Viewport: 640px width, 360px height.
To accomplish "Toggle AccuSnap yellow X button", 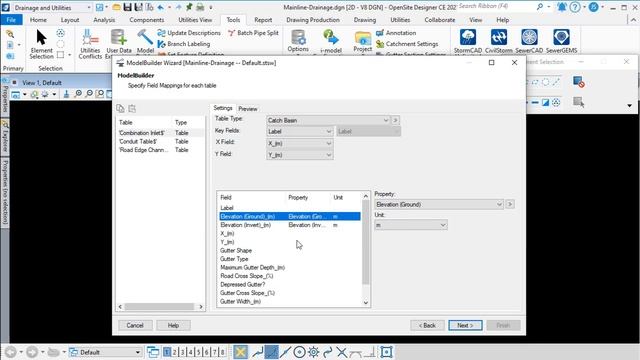I will [x=240, y=352].
